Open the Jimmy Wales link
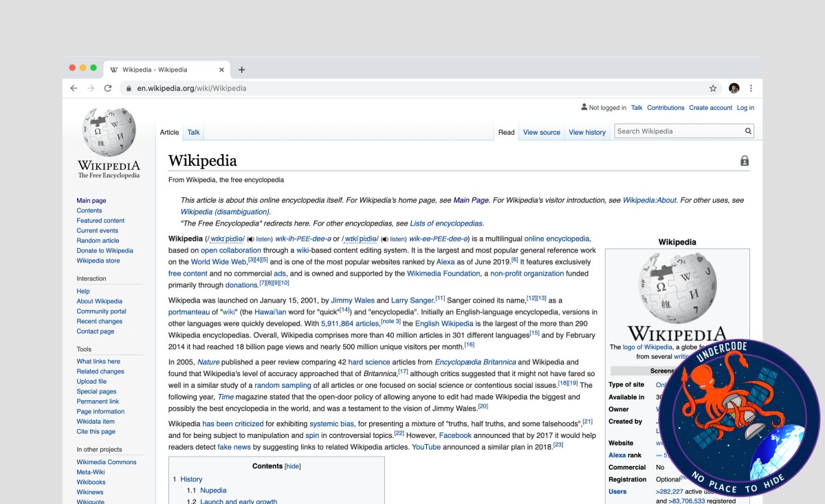 pyautogui.click(x=353, y=300)
